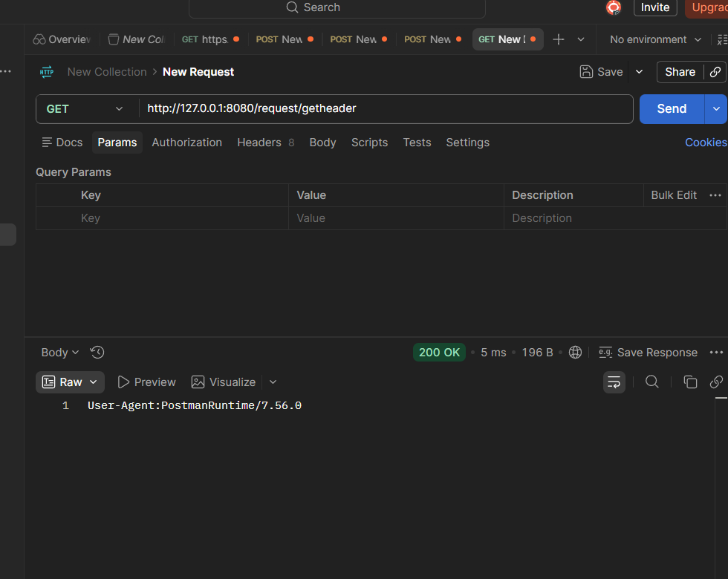Click the 196 B response size text

537,353
